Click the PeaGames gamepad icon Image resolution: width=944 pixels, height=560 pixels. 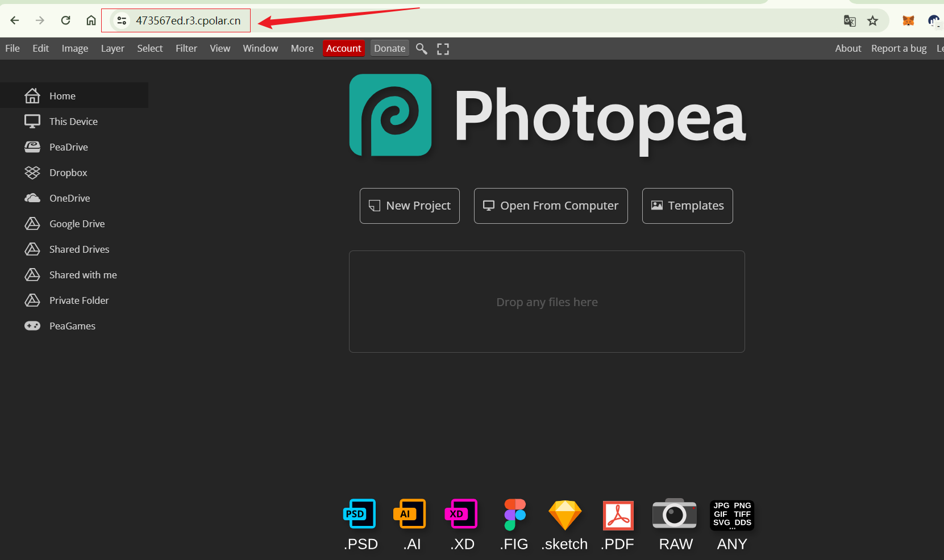[x=32, y=326]
